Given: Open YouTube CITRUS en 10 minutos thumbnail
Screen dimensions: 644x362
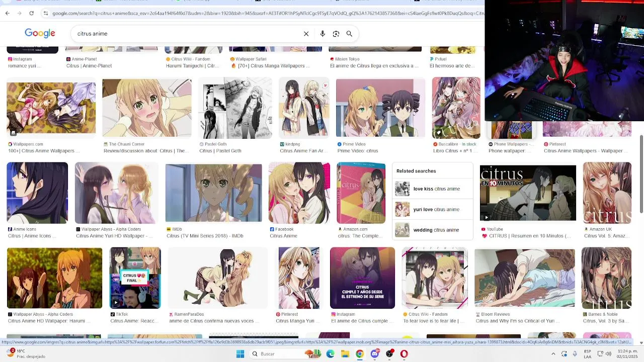Looking at the screenshot, I should point(528,193).
